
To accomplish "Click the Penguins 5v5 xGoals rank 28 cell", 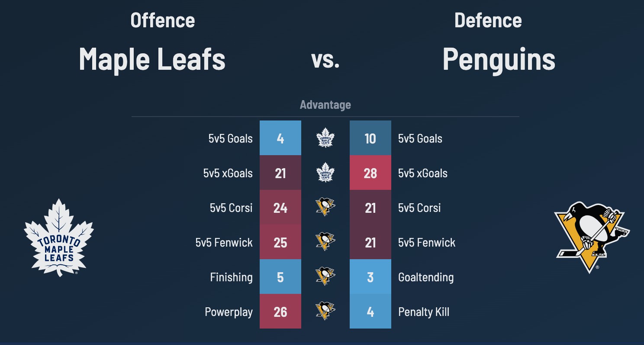I will (370, 173).
